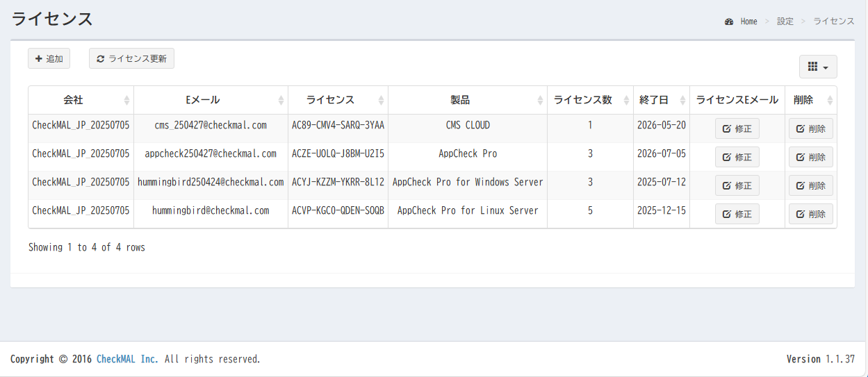
Task: Click 修正 for Linux Server license
Action: click(737, 214)
